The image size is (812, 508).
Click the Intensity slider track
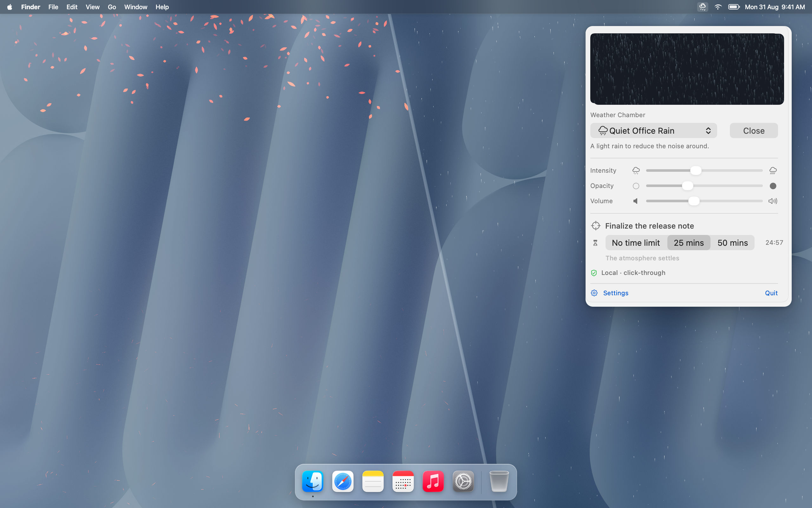point(704,171)
